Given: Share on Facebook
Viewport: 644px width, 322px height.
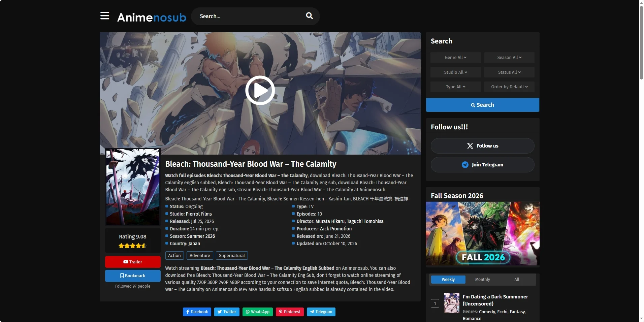Looking at the screenshot, I should click(197, 312).
